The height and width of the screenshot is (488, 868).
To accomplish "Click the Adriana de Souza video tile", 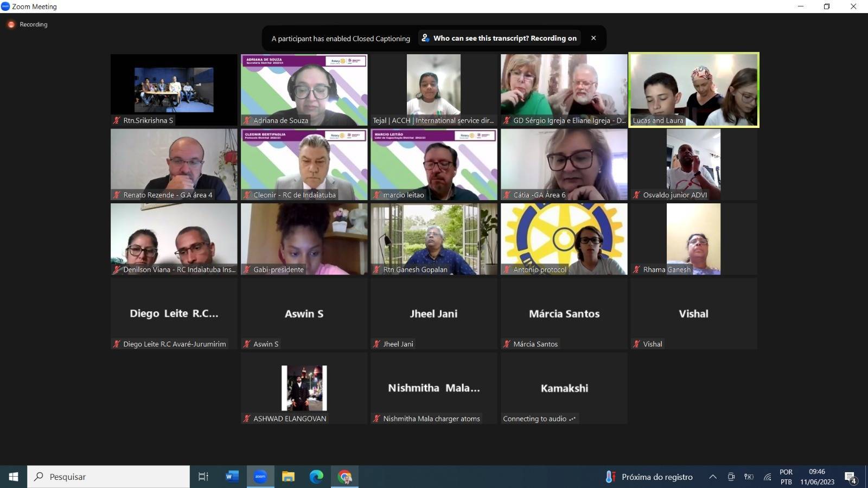I will click(304, 90).
